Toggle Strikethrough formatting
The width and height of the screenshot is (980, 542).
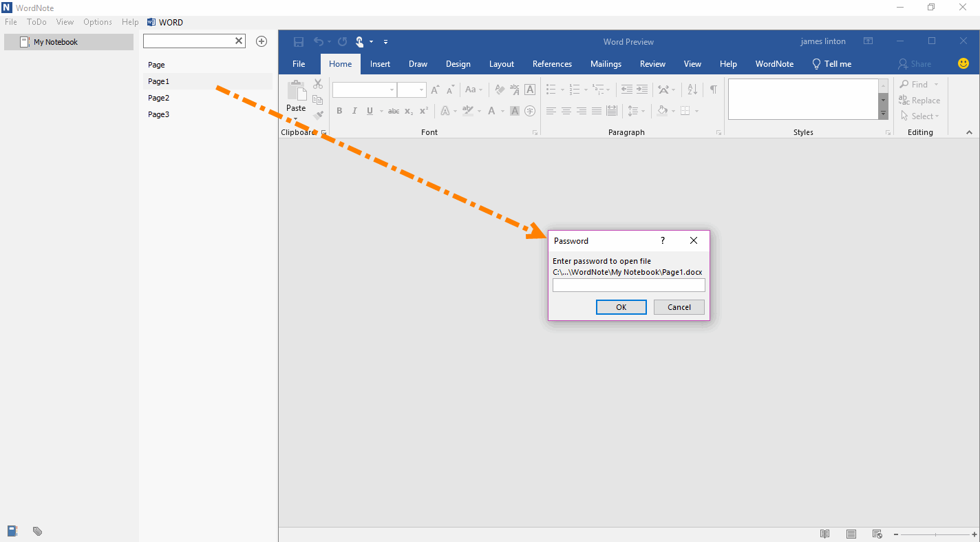tap(394, 111)
